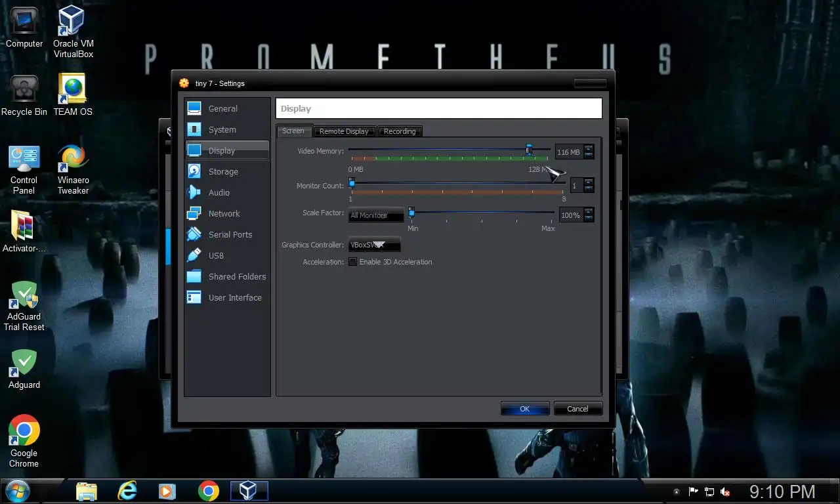Switch to VirtualBox taskbar button

pos(249,491)
